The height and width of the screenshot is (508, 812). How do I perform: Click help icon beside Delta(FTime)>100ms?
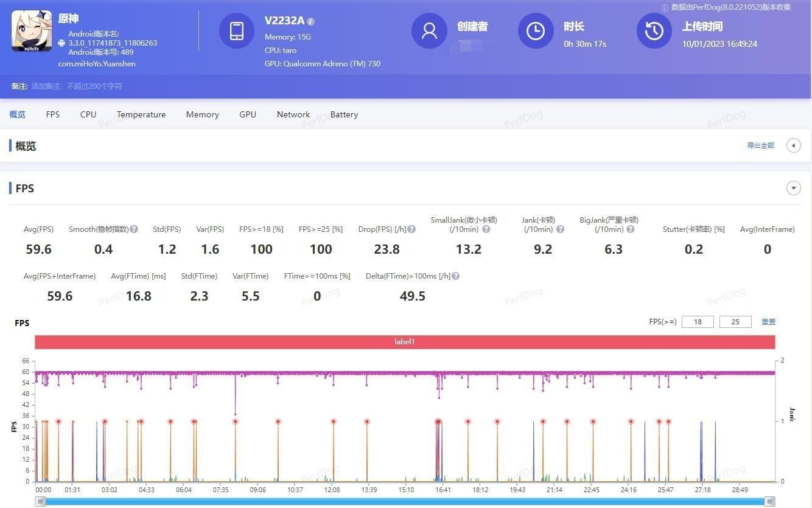pyautogui.click(x=455, y=276)
